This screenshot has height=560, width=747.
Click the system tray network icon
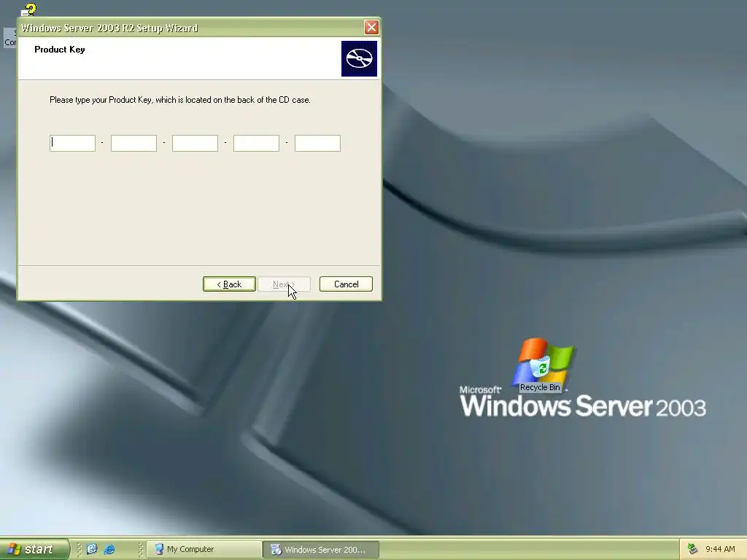pyautogui.click(x=693, y=549)
